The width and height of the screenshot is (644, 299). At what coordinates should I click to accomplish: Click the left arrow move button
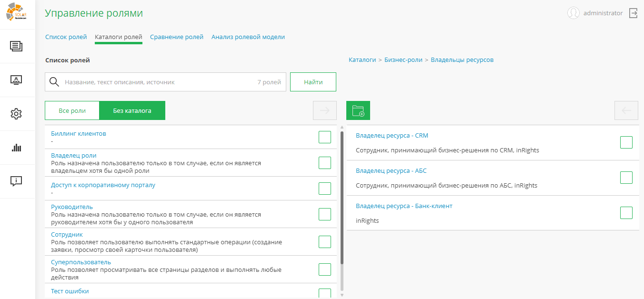tap(626, 110)
